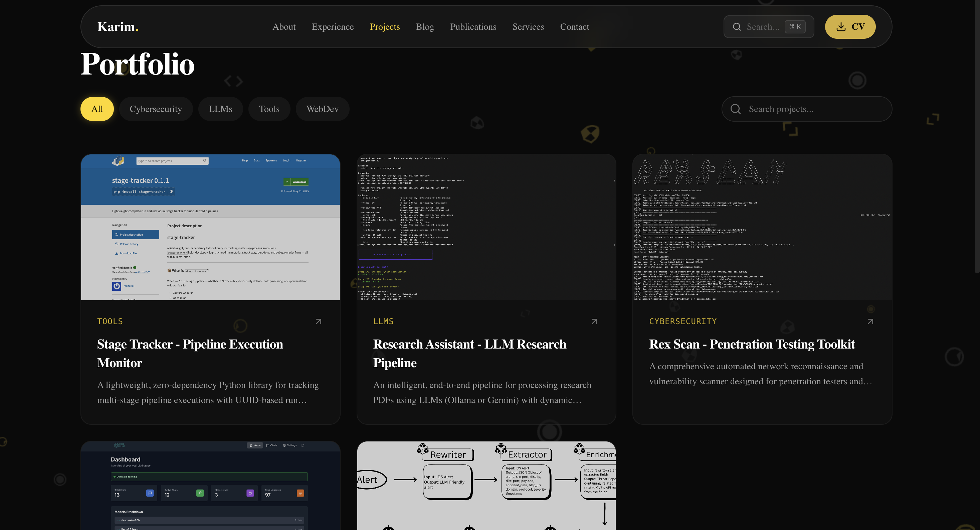The width and height of the screenshot is (980, 530).
Task: Filter projects by Cybersecurity
Action: (x=156, y=109)
